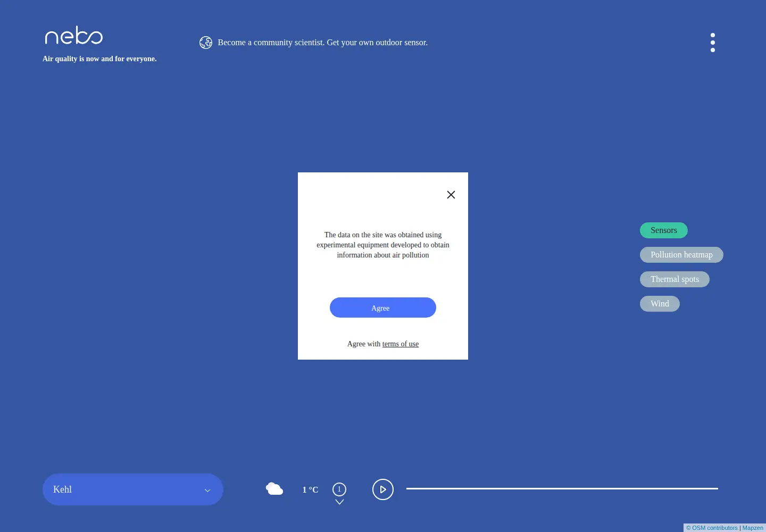Click the 1 °C temperature reading
Image resolution: width=766 pixels, height=532 pixels.
coord(310,489)
